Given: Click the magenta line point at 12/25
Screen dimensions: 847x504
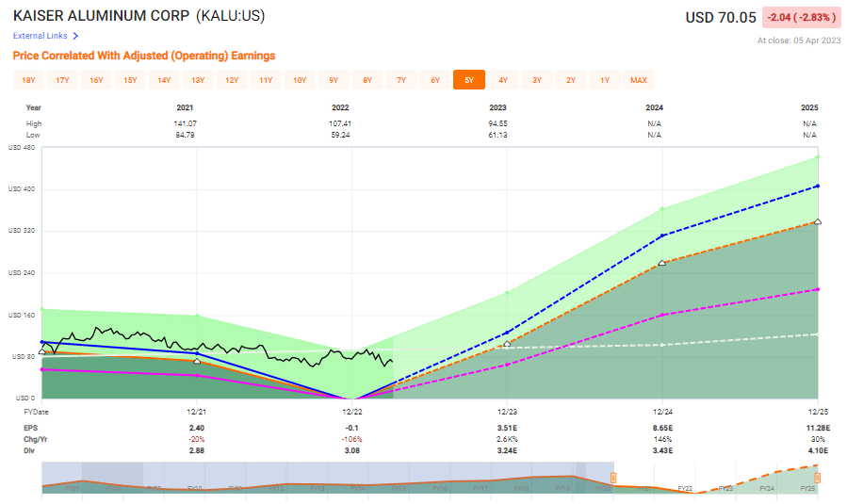Looking at the screenshot, I should tap(818, 289).
